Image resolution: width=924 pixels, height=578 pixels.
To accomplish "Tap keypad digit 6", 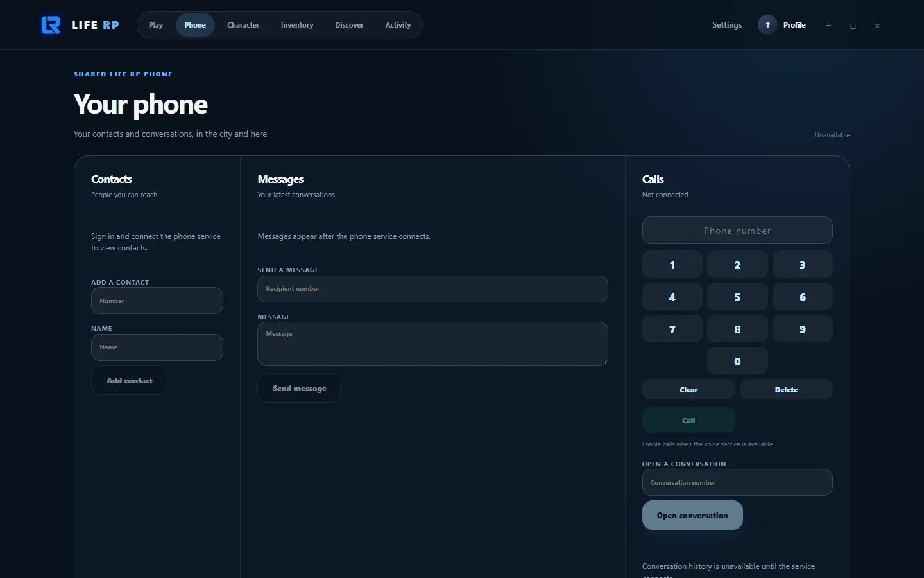I will coord(803,297).
